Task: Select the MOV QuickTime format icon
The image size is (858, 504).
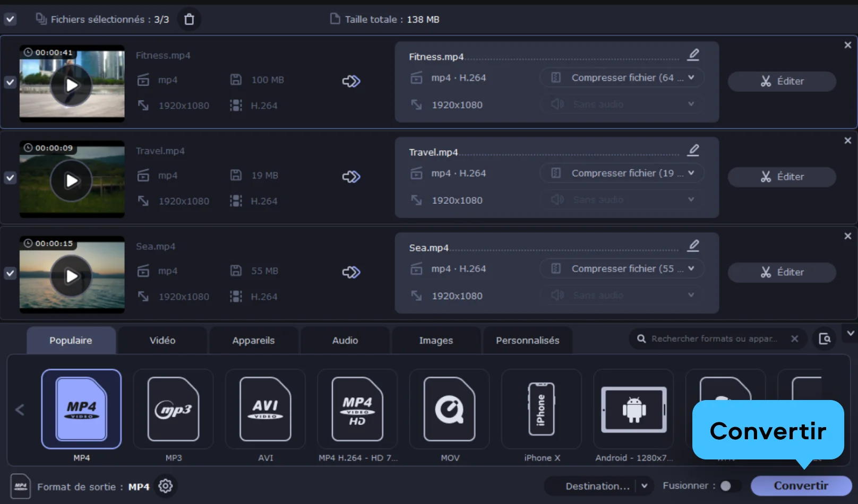Action: pyautogui.click(x=449, y=409)
